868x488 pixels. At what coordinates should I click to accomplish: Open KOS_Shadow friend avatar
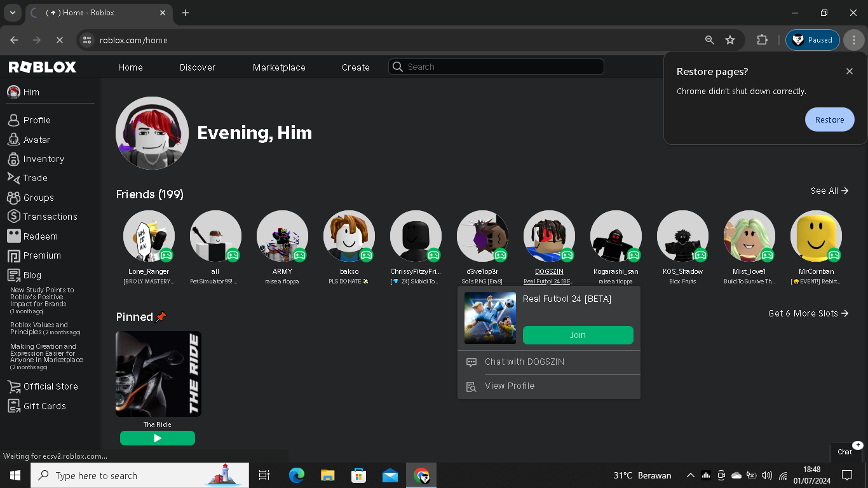coord(682,236)
